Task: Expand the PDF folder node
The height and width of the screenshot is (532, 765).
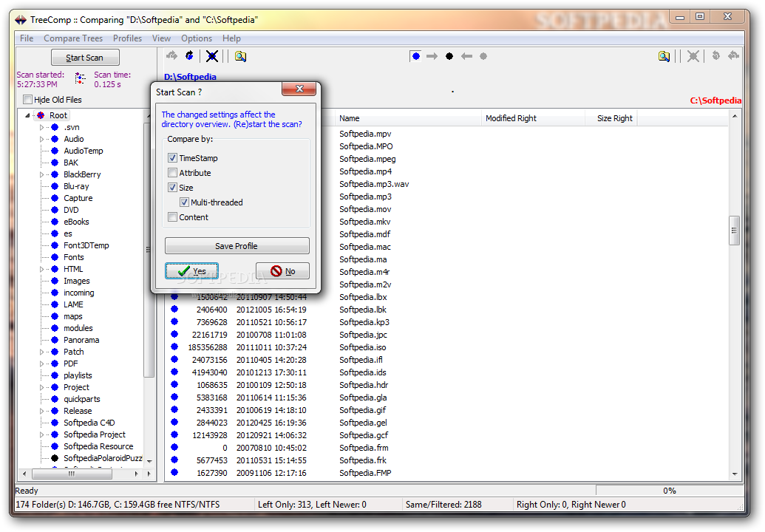Action: 41,364
